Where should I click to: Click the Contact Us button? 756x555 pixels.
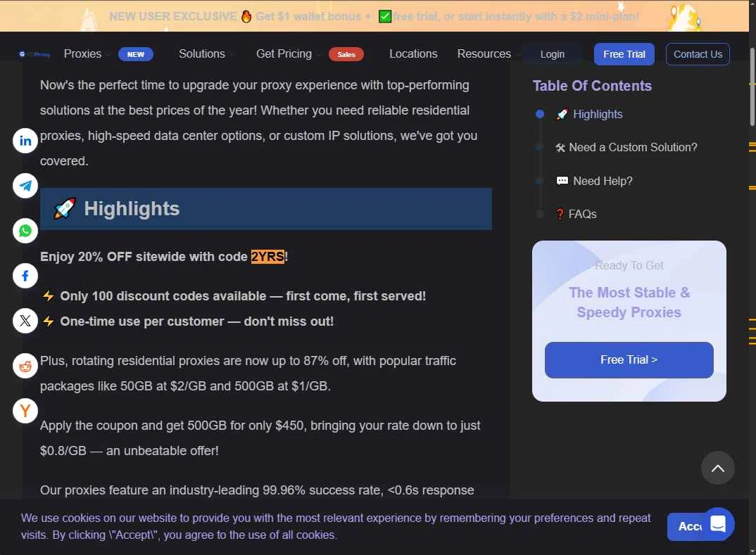[x=698, y=54]
